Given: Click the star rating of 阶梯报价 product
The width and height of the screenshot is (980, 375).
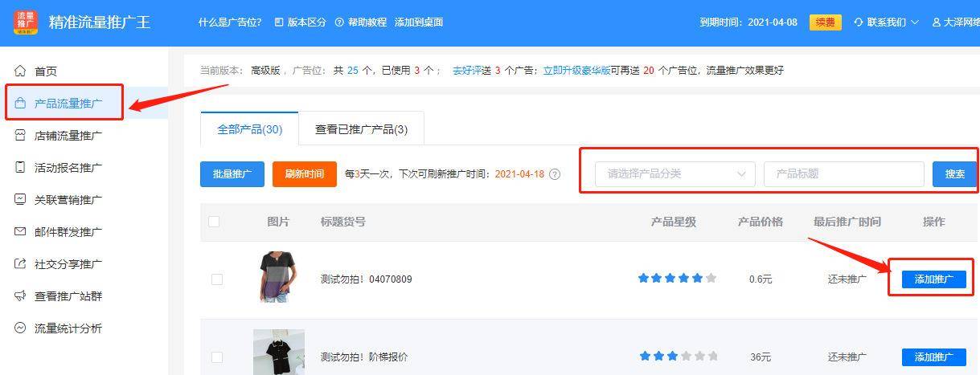Looking at the screenshot, I should tap(678, 357).
